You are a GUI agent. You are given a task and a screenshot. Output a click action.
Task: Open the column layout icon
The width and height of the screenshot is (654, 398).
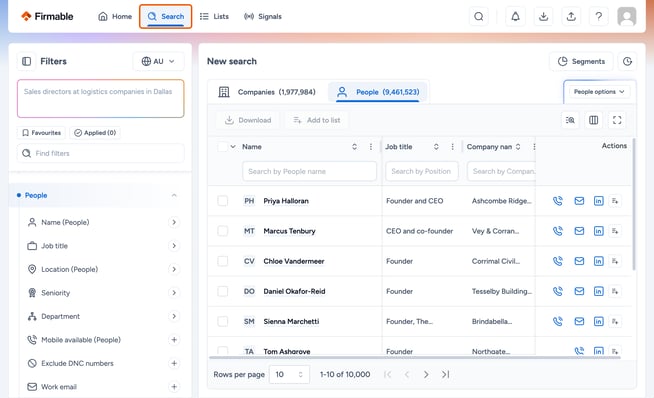[x=594, y=120]
